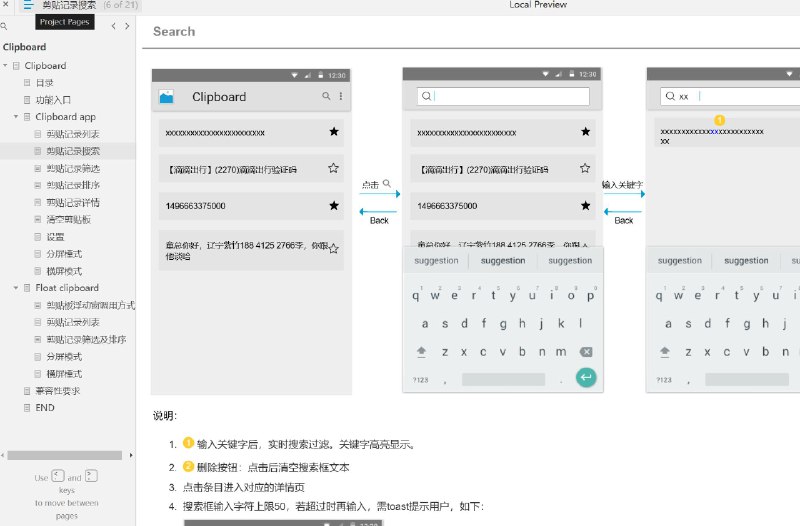
Task: Open three-dot overflow menu in Clipboard header
Action: point(341,96)
